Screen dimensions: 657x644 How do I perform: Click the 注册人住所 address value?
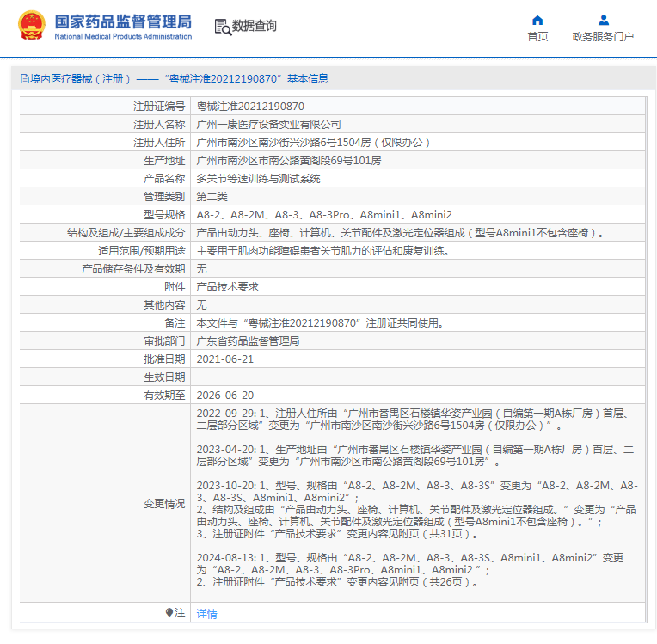[313, 143]
